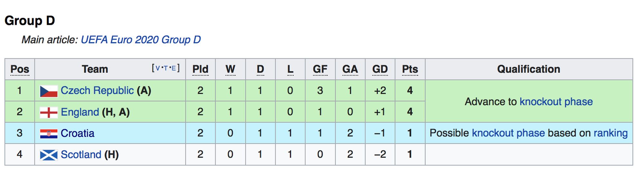Follow the knockout phase link in Croatia row
Screen dimensions: 644x179
click(x=508, y=133)
